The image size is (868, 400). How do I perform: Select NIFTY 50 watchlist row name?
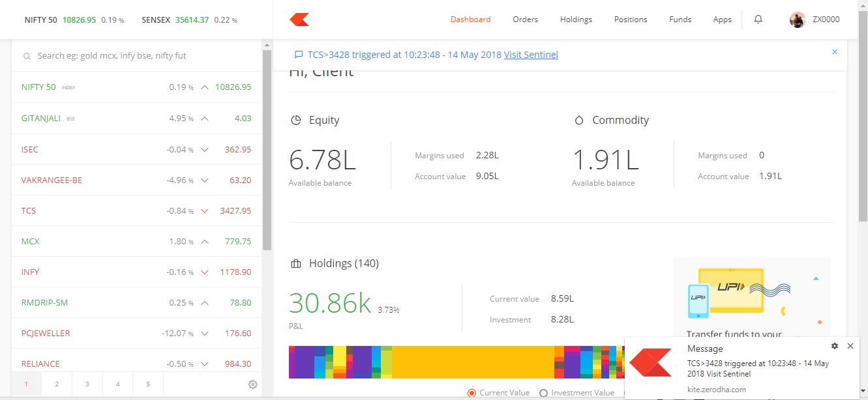[38, 87]
